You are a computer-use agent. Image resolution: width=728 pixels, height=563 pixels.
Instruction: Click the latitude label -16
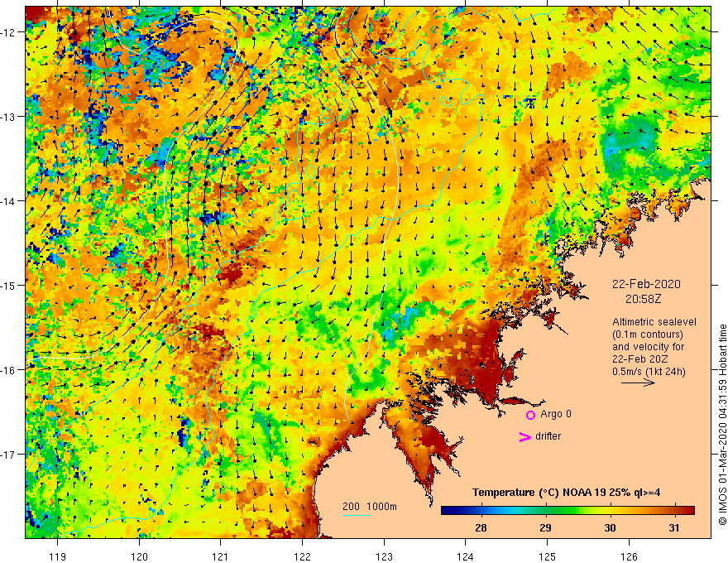[x=9, y=370]
